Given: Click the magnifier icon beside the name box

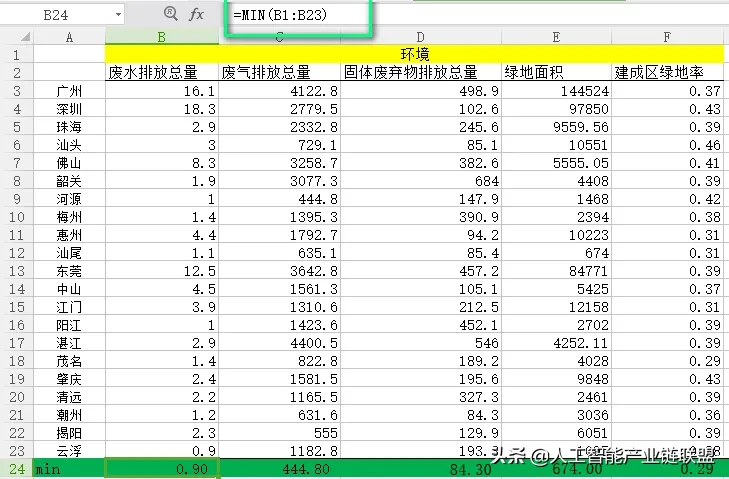Looking at the screenshot, I should 169,14.
